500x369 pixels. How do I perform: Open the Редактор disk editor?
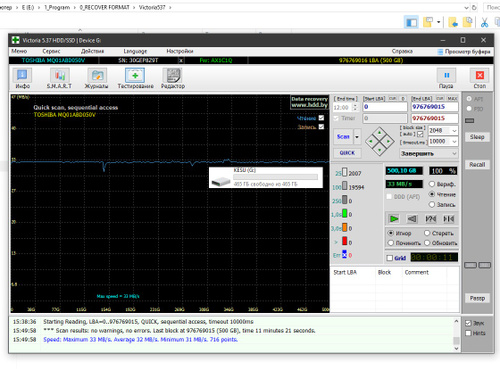[173, 79]
